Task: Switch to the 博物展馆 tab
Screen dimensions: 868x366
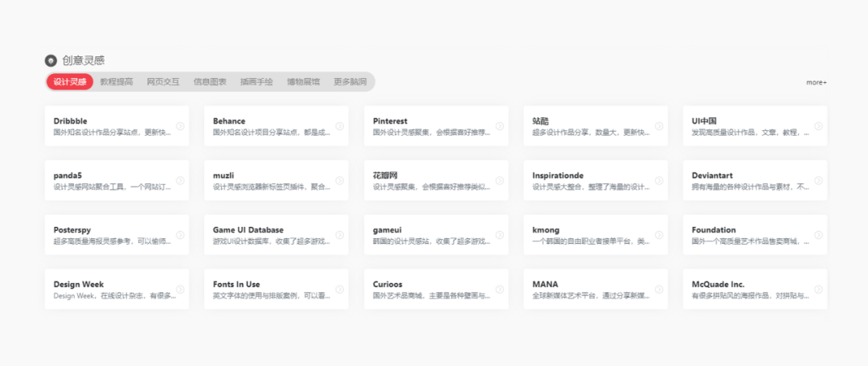Action: coord(303,82)
